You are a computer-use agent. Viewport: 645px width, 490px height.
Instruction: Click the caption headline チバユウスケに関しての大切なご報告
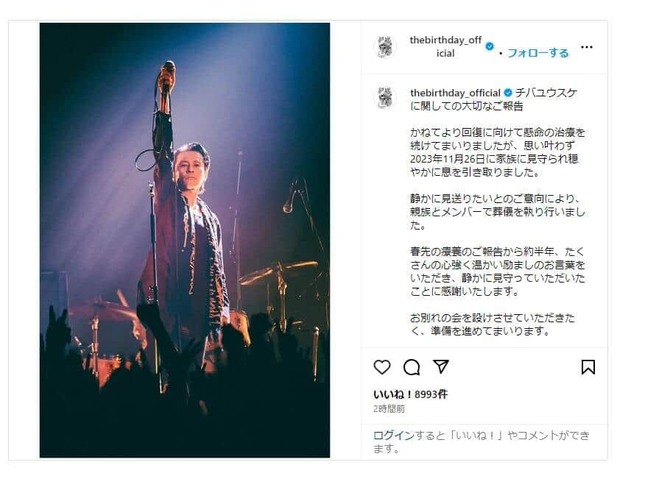click(x=493, y=100)
